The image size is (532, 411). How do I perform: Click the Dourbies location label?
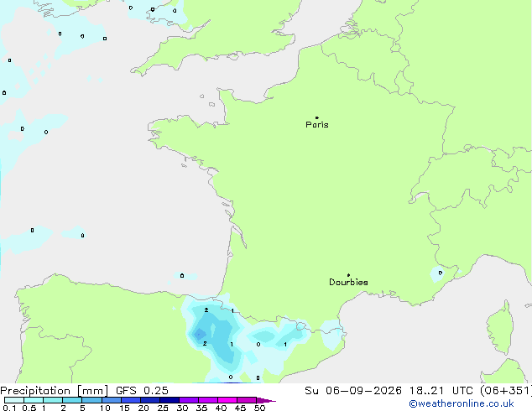tap(348, 282)
